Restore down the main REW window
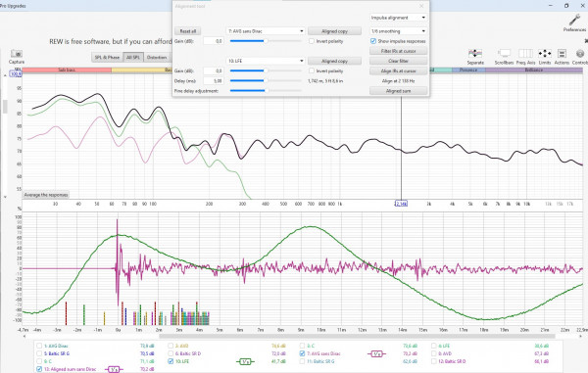The height and width of the screenshot is (373, 588). coord(566,6)
